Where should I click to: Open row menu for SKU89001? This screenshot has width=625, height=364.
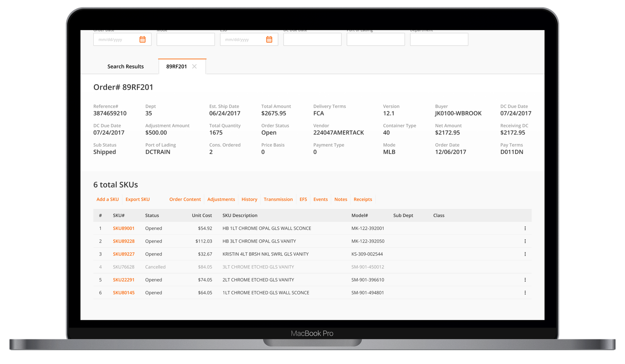click(x=525, y=228)
